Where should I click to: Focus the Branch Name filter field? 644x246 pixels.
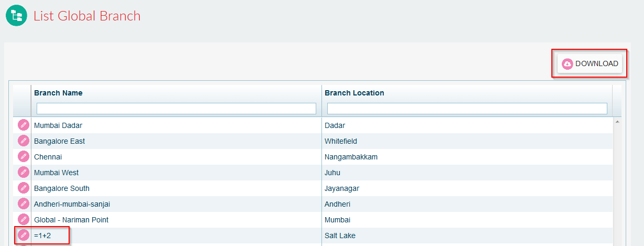coord(176,109)
